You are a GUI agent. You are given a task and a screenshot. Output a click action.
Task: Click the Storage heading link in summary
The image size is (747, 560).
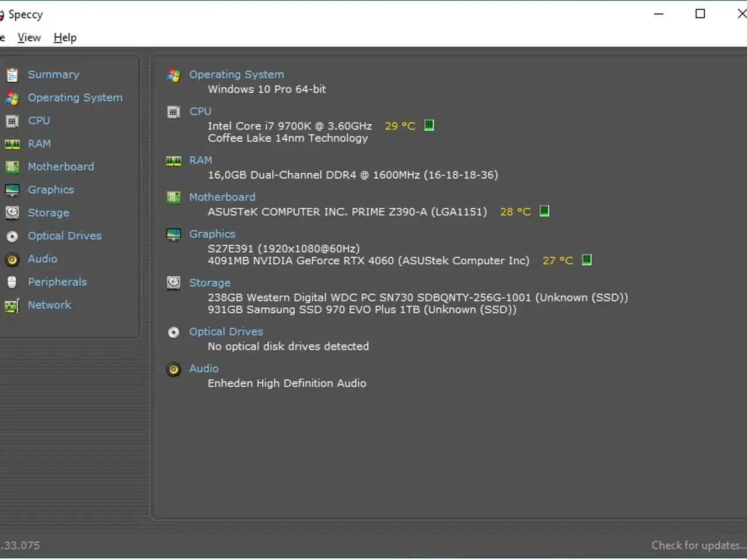[x=210, y=283]
